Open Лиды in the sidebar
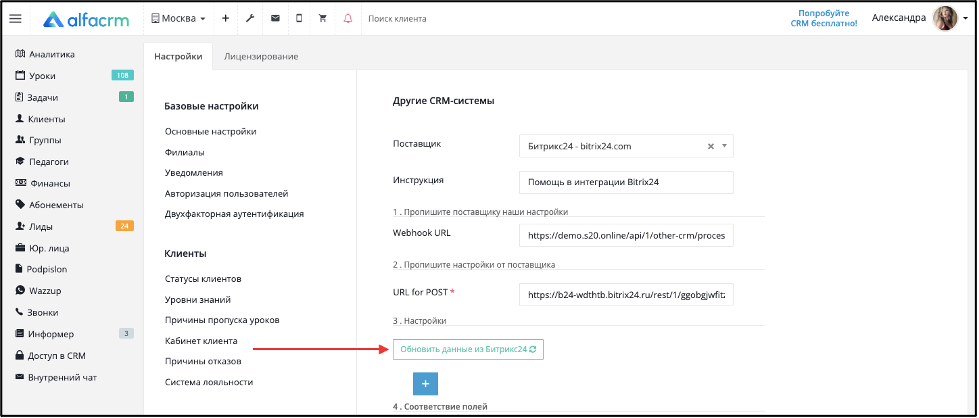The image size is (979, 418). pos(34,227)
